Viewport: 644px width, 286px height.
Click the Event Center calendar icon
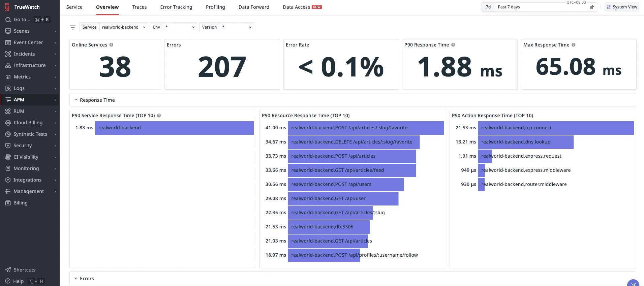coord(8,42)
